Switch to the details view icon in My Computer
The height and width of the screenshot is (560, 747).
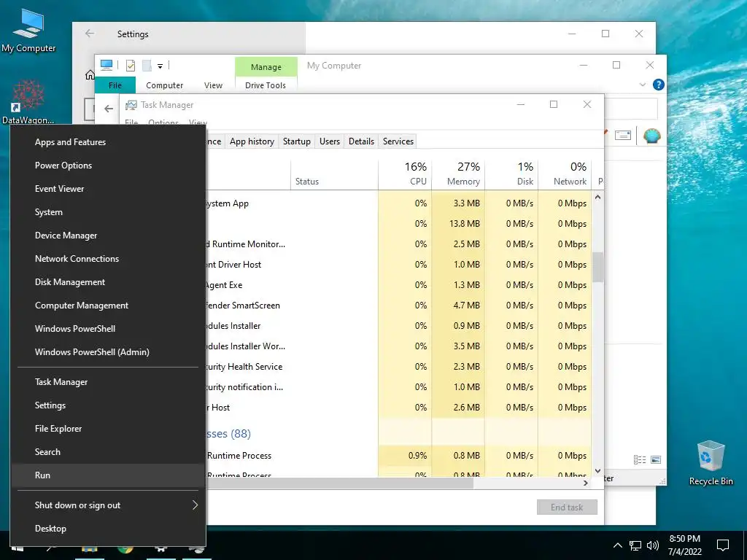(x=640, y=459)
